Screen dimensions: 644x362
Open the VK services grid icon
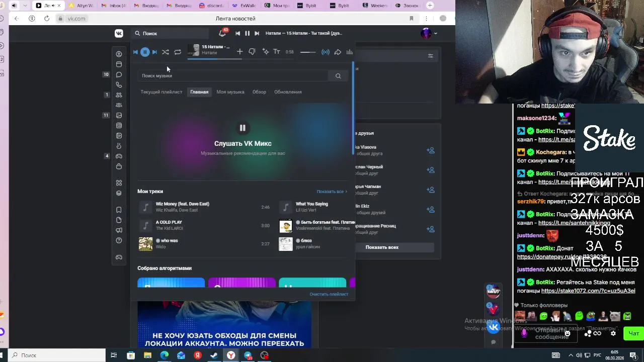point(119,183)
